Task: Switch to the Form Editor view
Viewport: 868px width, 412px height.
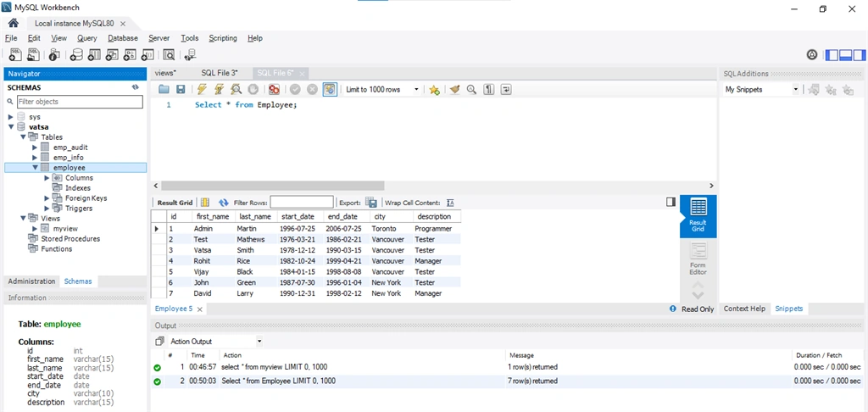Action: tap(698, 259)
